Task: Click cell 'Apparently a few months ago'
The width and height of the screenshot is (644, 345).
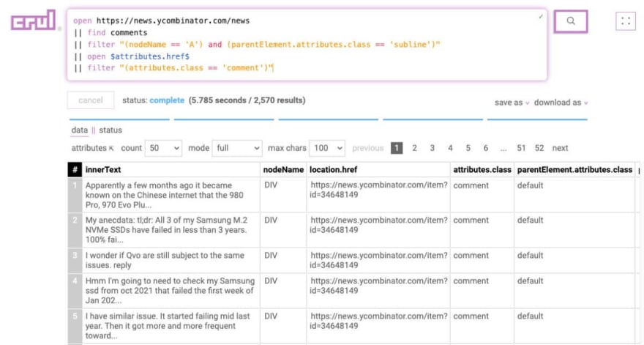Action: click(171, 195)
